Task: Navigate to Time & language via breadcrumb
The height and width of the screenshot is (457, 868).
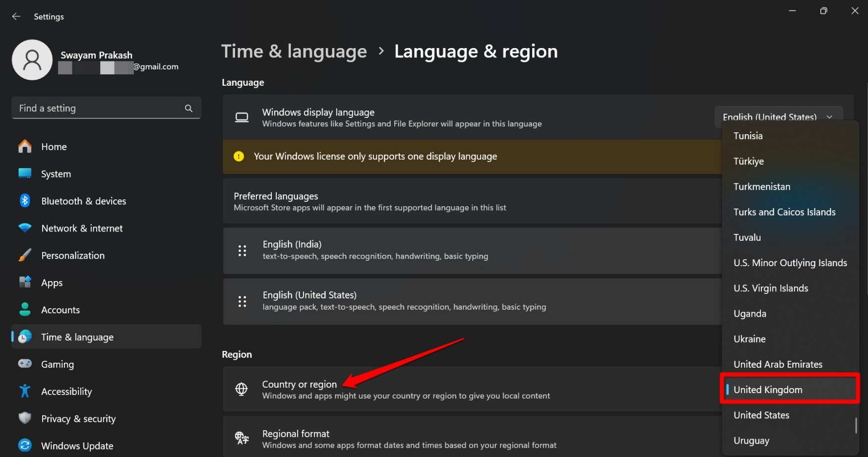Action: 294,51
